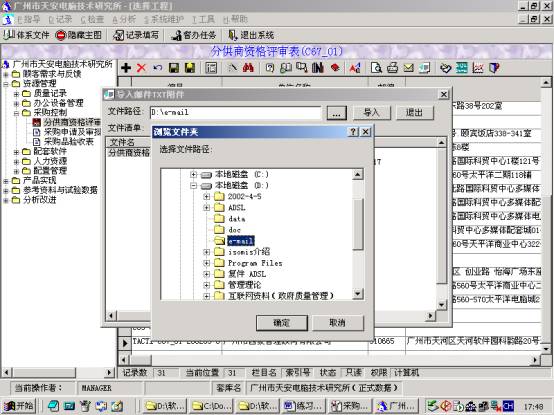
Task: Click the black plus add-record icon
Action: tap(126, 67)
